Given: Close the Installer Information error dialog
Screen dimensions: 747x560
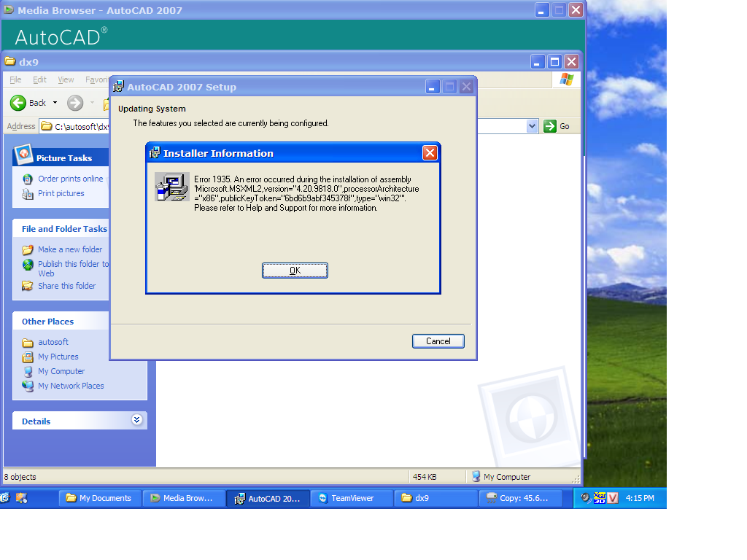Looking at the screenshot, I should [x=430, y=153].
